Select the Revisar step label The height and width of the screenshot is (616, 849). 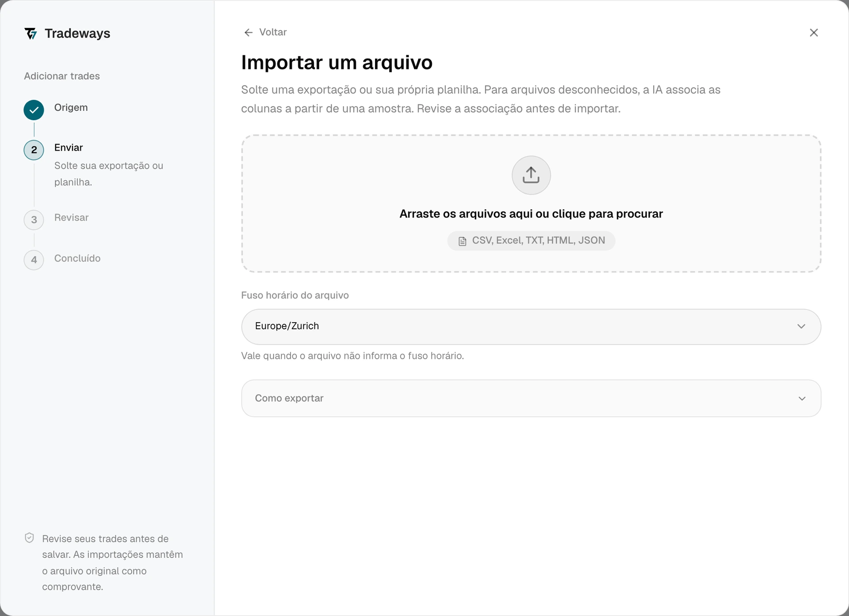click(71, 217)
